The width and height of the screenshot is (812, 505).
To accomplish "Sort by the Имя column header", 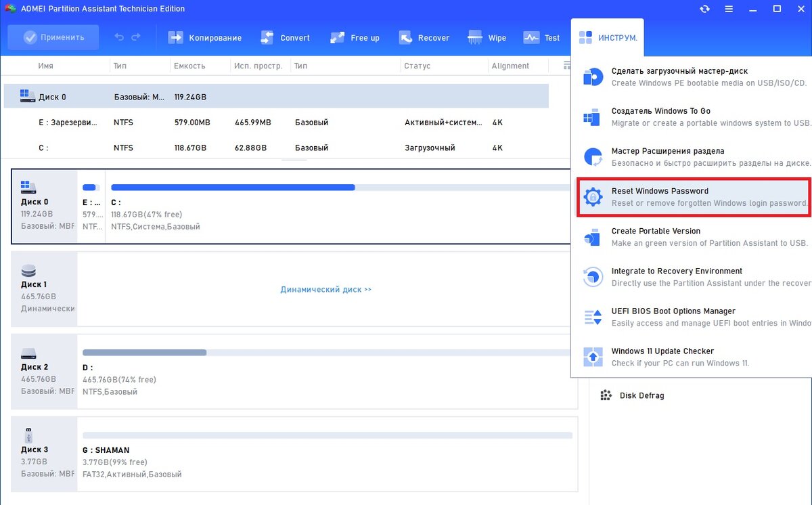I will click(x=46, y=66).
